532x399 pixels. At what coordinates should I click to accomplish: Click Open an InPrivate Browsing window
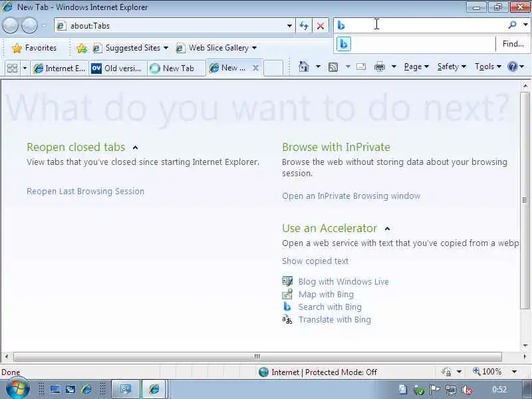tap(351, 196)
